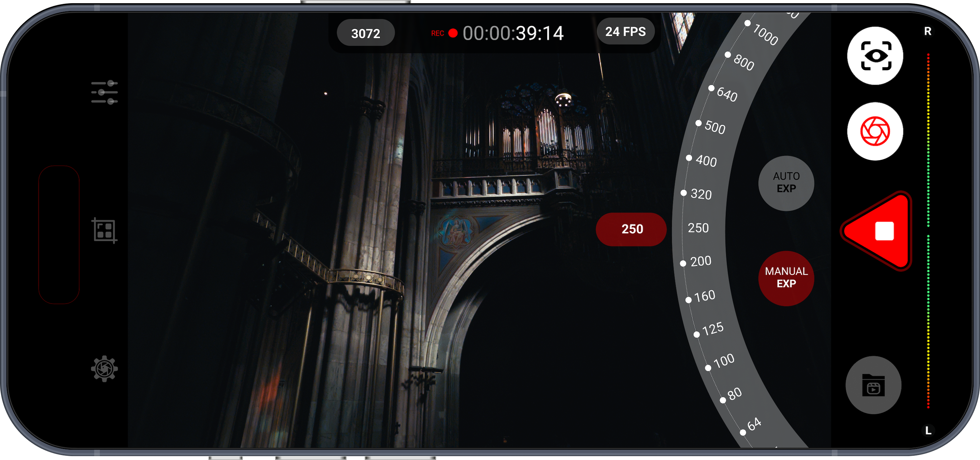Tap the focus eye viewfinder icon
The image size is (980, 460).
pyautogui.click(x=875, y=56)
